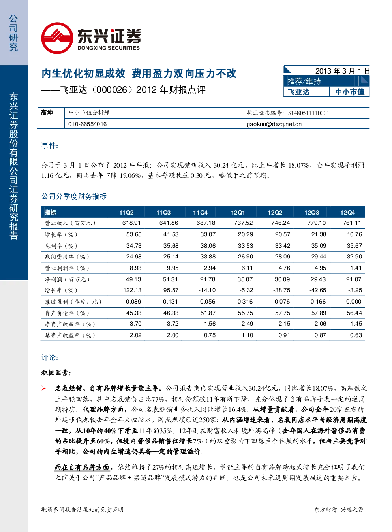
Task: Click the 总资产收益率（%） row label
Action: 70,336
